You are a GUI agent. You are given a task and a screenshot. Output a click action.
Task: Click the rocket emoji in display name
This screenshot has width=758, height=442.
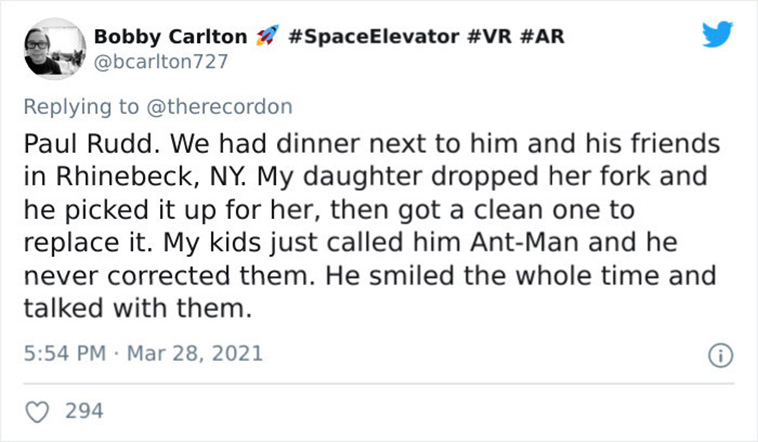(267, 36)
